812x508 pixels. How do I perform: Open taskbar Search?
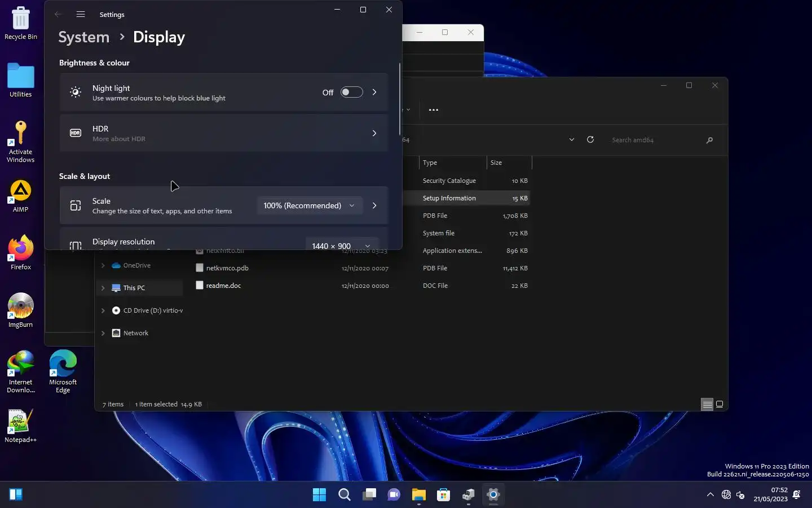coord(344,494)
